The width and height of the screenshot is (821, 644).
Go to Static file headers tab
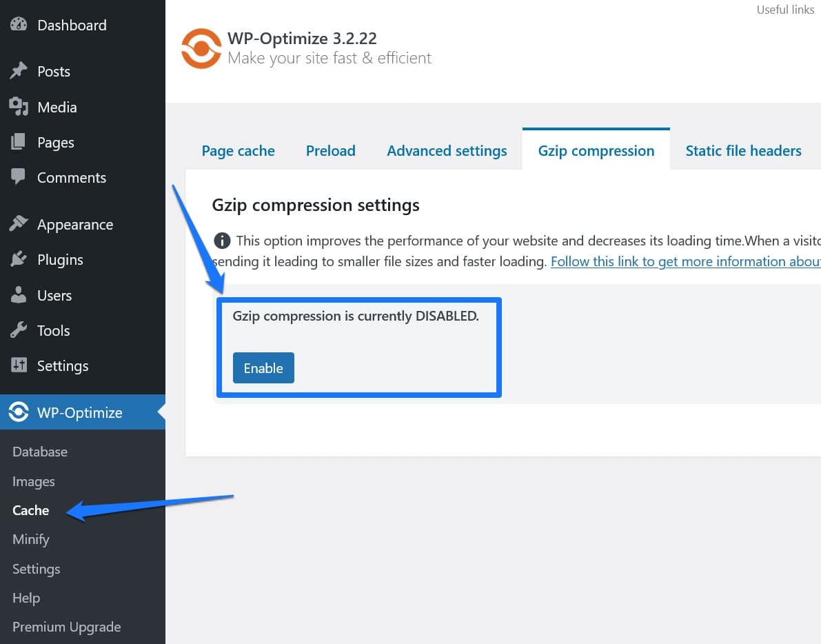(x=743, y=151)
